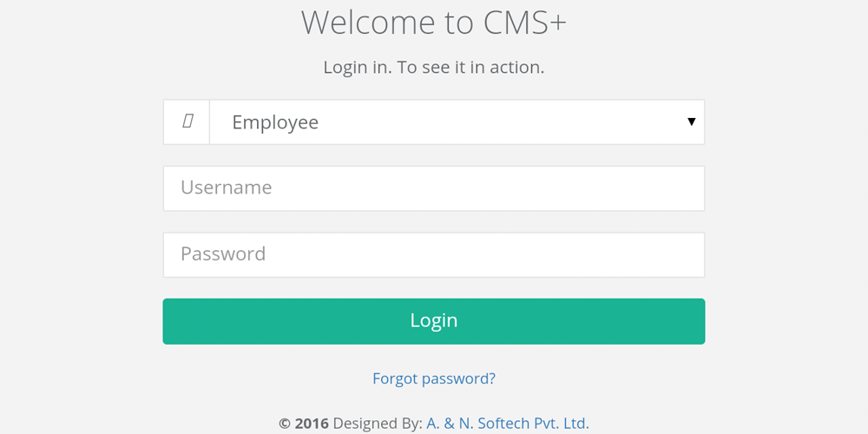Click the © 2016 copyright text

coord(304,424)
